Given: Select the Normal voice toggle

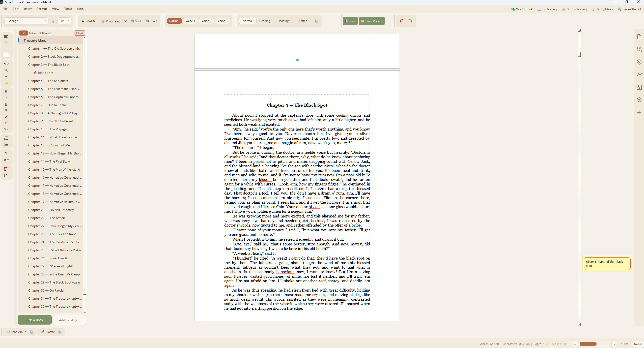Looking at the screenshot, I should [x=174, y=21].
